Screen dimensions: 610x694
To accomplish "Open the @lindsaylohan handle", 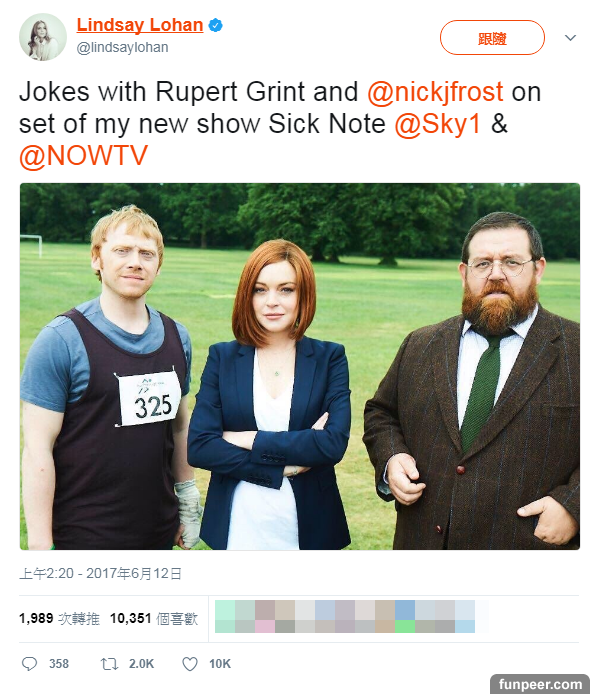I will click(x=122, y=47).
